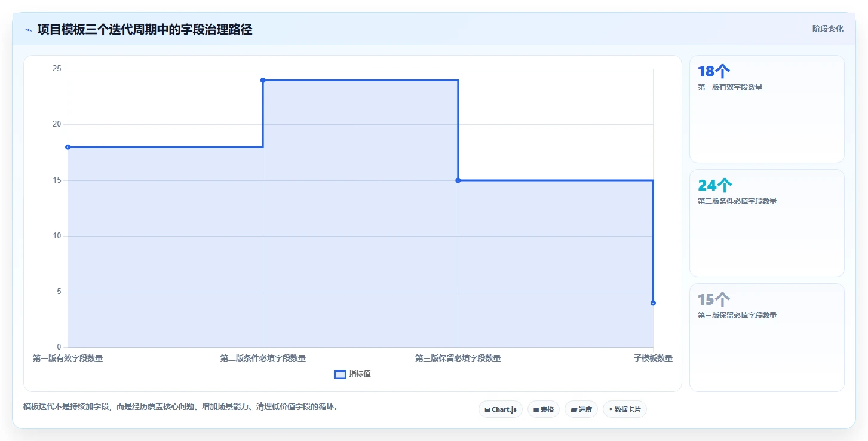The width and height of the screenshot is (868, 441).
Task: Click y-axis tick label 10
Action: 57,236
